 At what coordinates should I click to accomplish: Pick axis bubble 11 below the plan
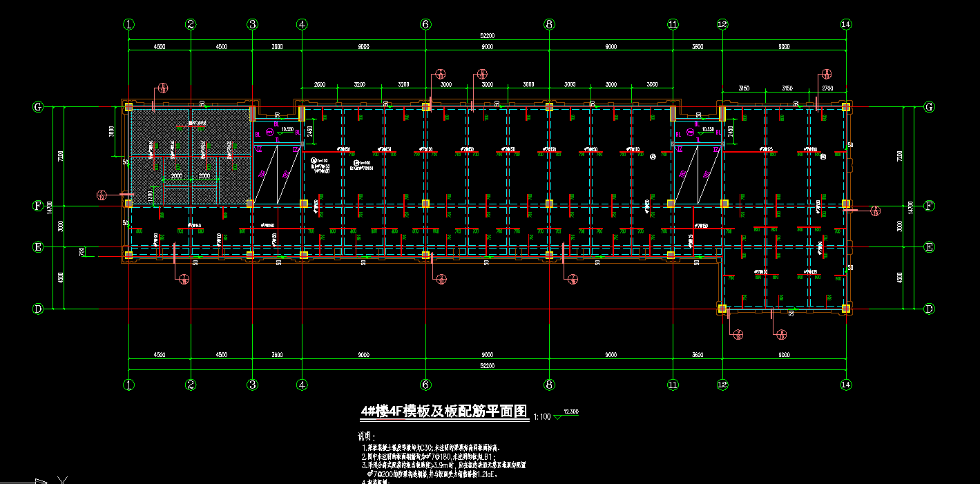tap(673, 385)
